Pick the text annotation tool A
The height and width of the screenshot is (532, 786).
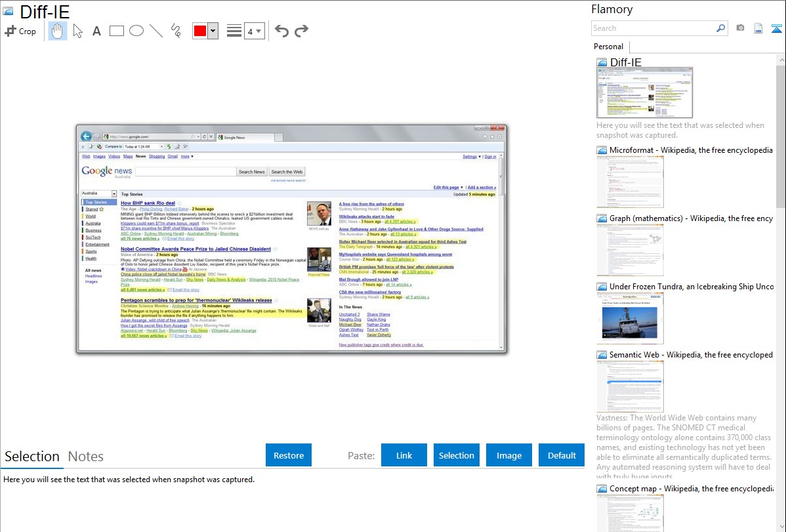coord(96,31)
